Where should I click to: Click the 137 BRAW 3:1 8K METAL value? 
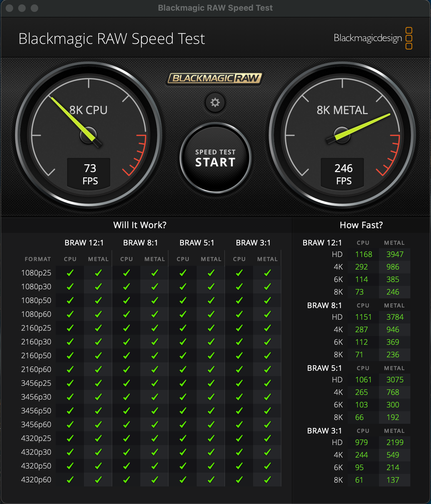coord(393,480)
